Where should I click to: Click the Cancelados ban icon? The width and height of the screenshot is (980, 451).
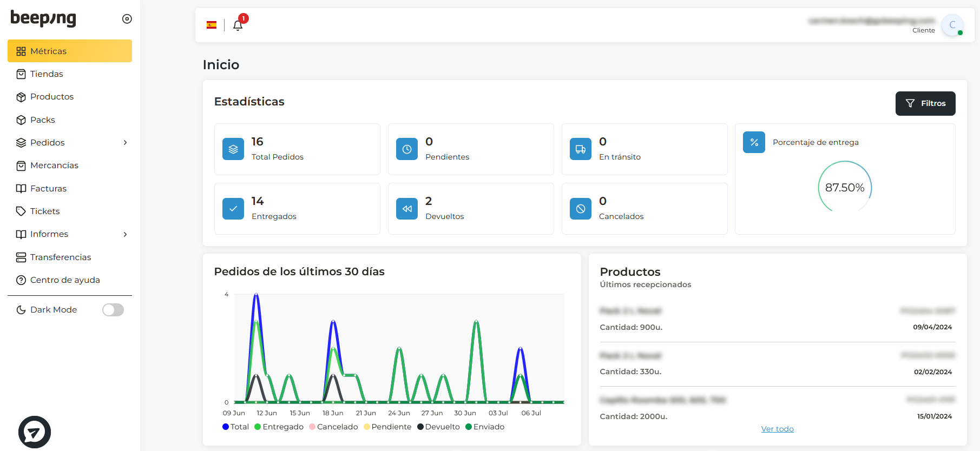[x=581, y=209]
